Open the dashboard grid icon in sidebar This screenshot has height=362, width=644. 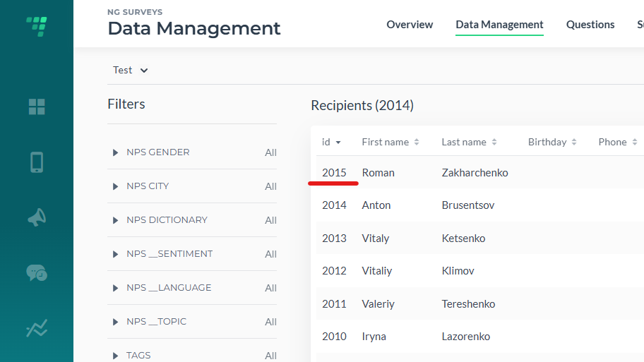[37, 107]
